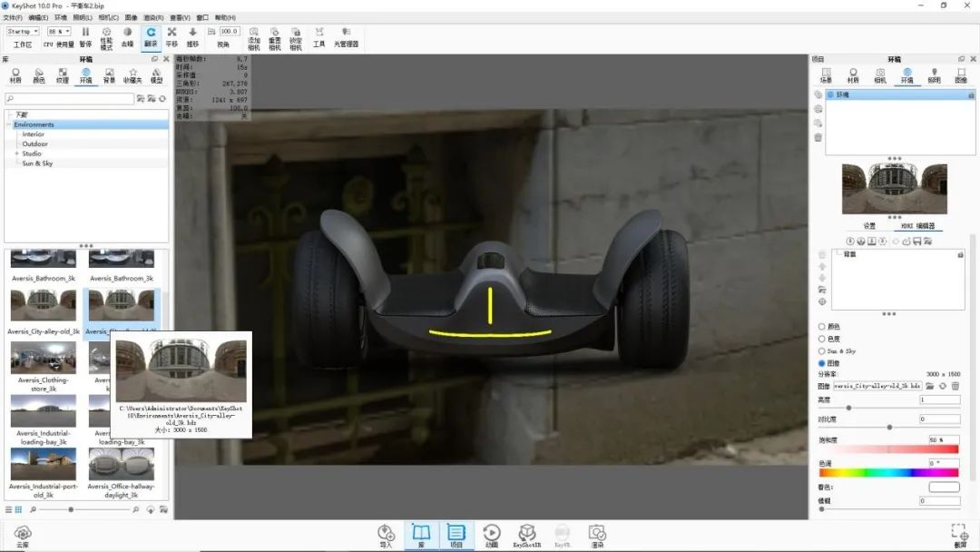980x552 pixels.
Task: Open the 文件(F) menu
Action: (x=13, y=17)
